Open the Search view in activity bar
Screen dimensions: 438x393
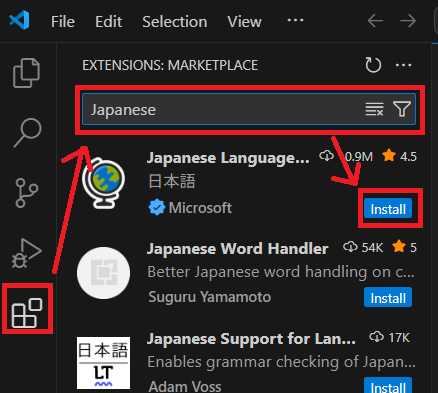point(27,132)
